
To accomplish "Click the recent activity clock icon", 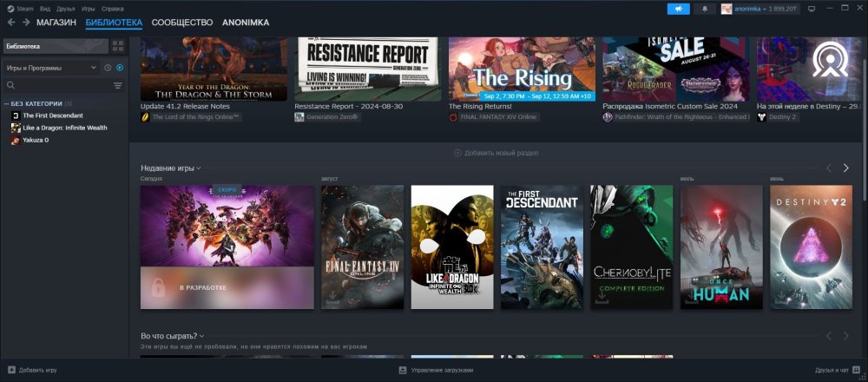I will click(108, 68).
